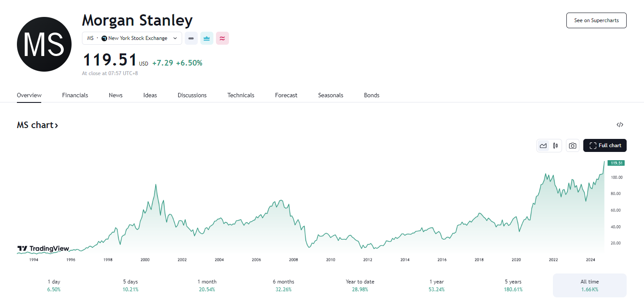The height and width of the screenshot is (303, 644).
Task: Click See on Supercharts button
Action: pyautogui.click(x=596, y=20)
